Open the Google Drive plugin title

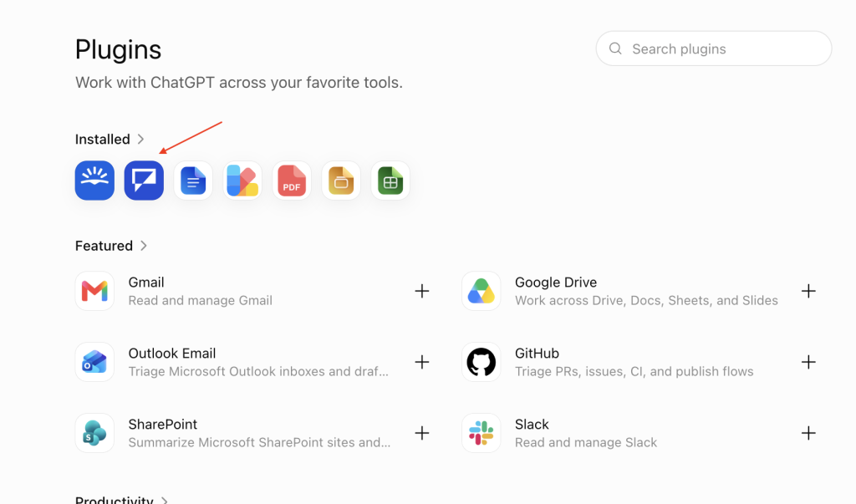[556, 283]
